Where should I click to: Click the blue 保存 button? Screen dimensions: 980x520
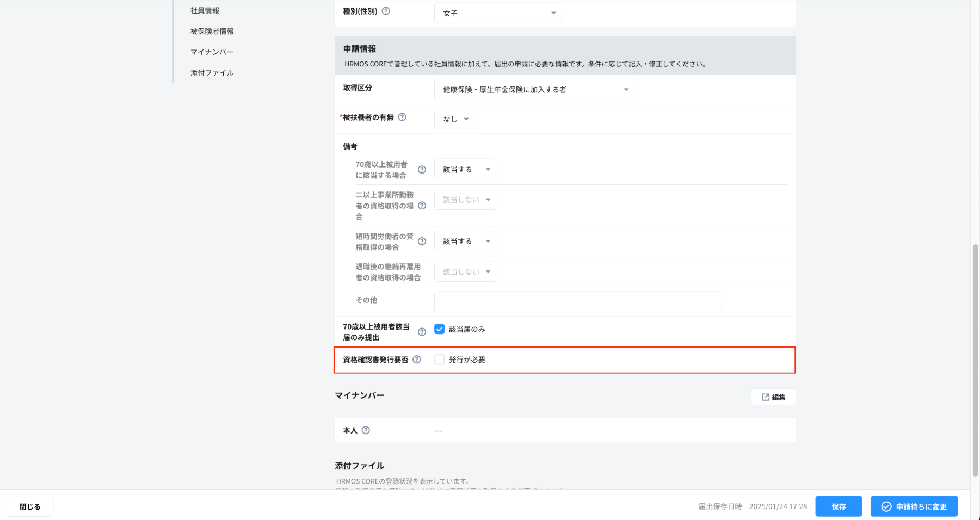(x=838, y=506)
